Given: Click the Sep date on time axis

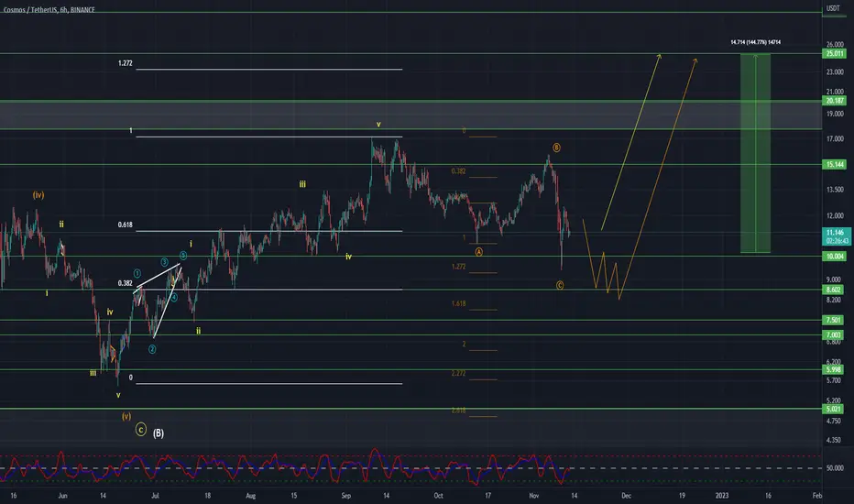Looking at the screenshot, I should (345, 496).
